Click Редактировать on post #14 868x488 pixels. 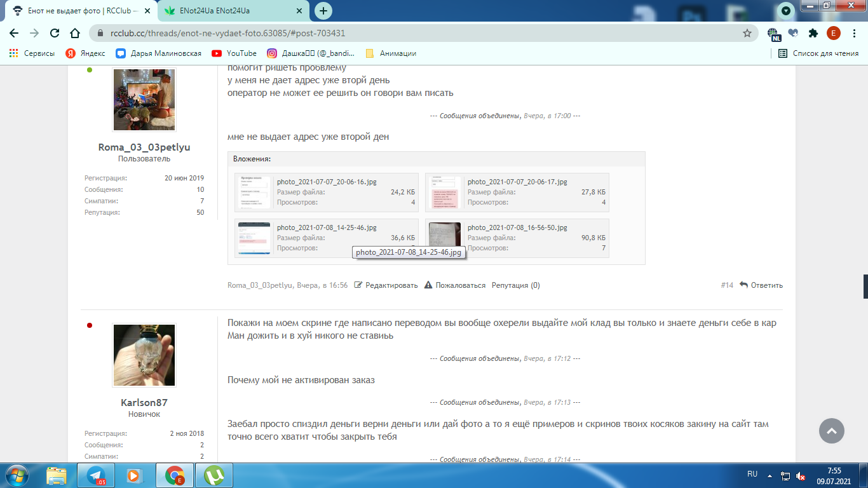click(x=386, y=285)
